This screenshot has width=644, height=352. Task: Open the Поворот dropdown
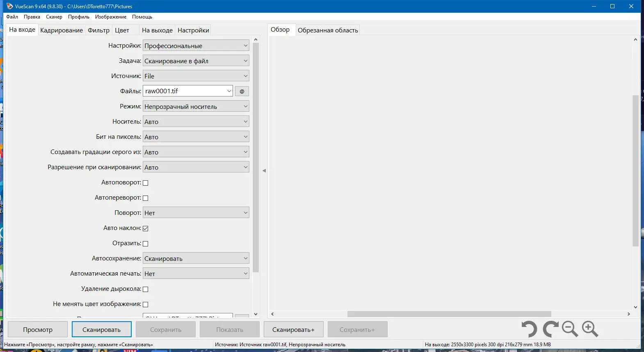(x=196, y=213)
